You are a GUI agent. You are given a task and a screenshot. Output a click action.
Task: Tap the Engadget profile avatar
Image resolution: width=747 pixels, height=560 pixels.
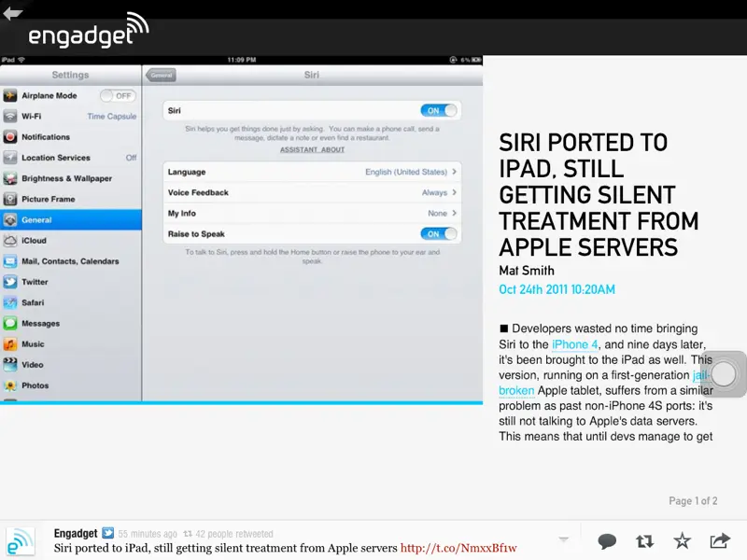[x=21, y=542]
